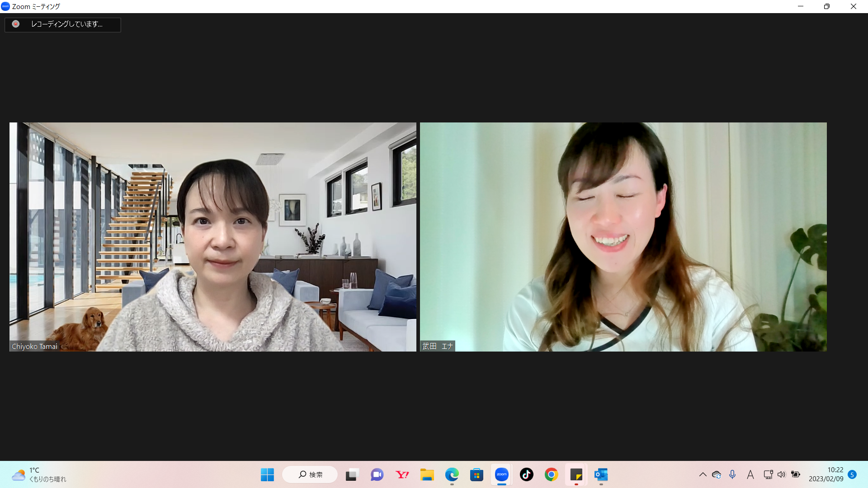Click the microphone tray icon

click(732, 474)
